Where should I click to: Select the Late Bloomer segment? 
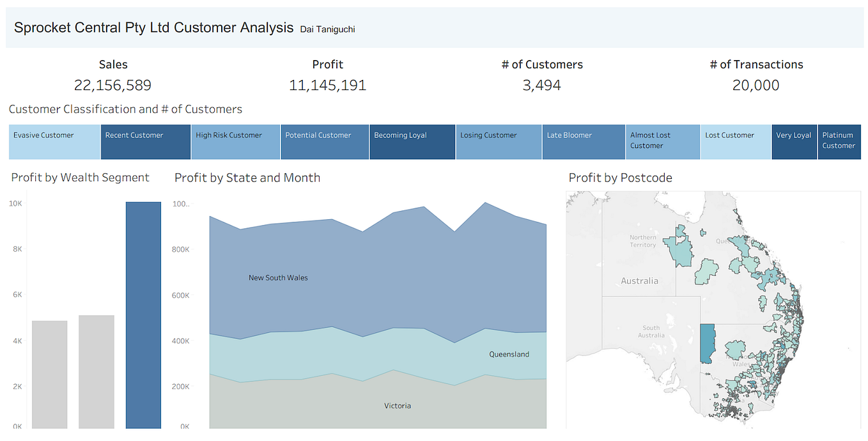coord(583,141)
